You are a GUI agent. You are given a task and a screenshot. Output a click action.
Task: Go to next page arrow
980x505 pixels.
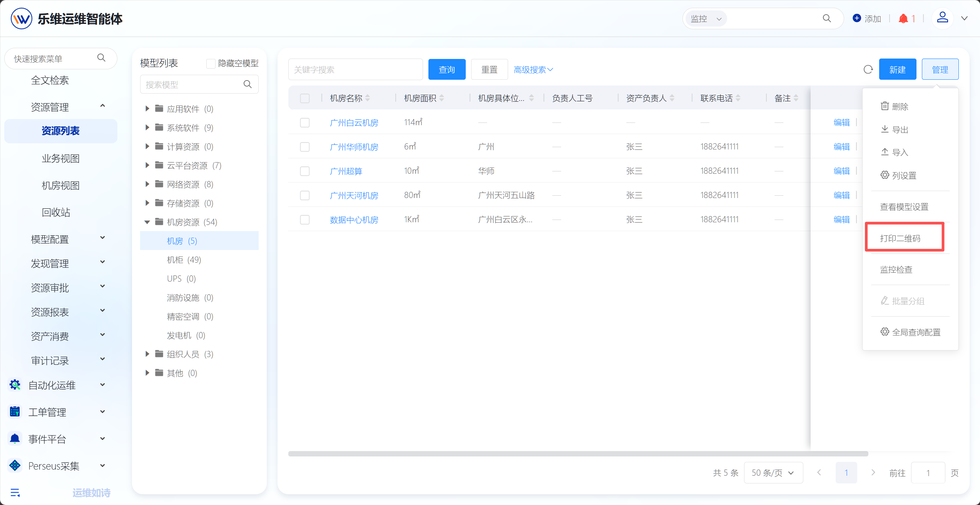tap(873, 472)
